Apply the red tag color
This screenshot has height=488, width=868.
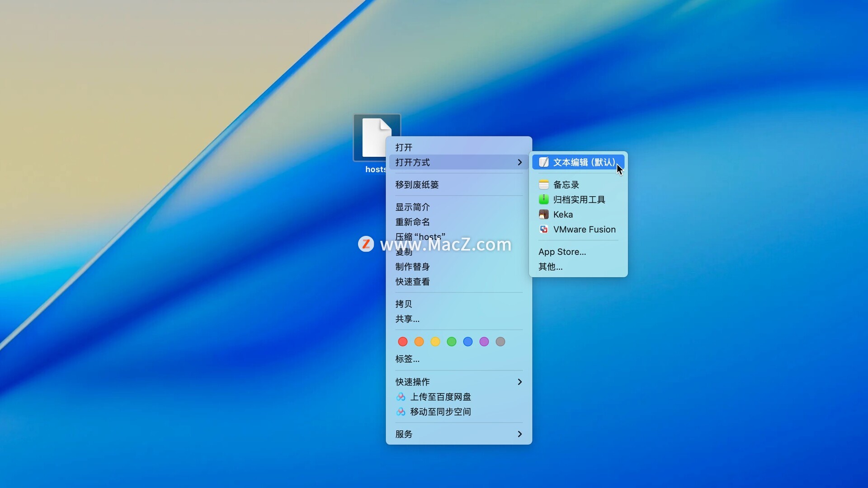403,342
